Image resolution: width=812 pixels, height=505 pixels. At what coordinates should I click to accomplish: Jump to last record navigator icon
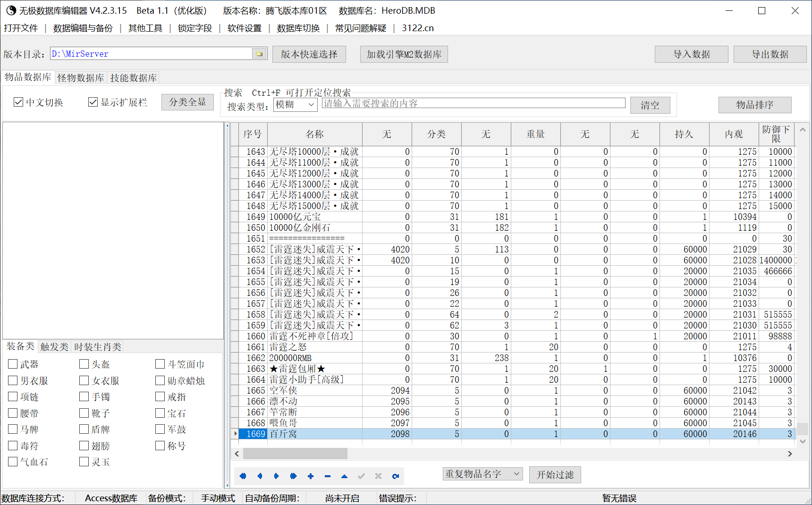[x=294, y=476]
